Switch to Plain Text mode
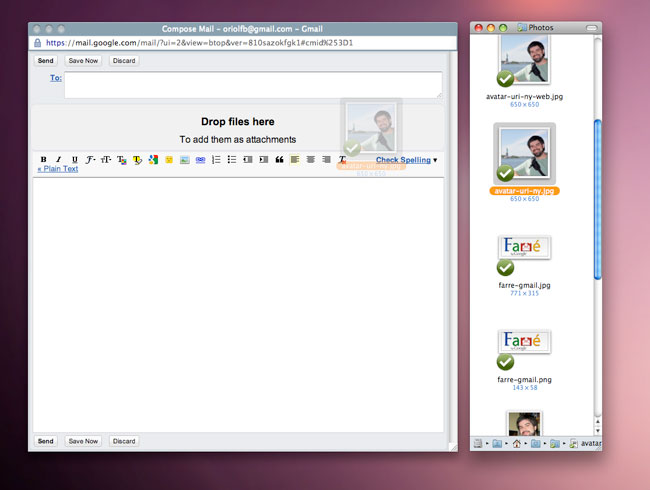 coord(58,169)
